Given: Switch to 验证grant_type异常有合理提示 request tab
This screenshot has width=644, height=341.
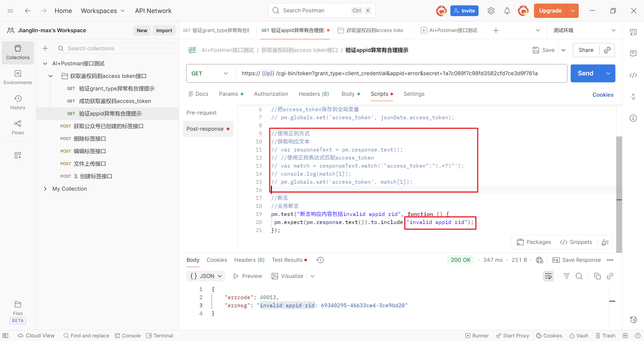Looking at the screenshot, I should 216,30.
